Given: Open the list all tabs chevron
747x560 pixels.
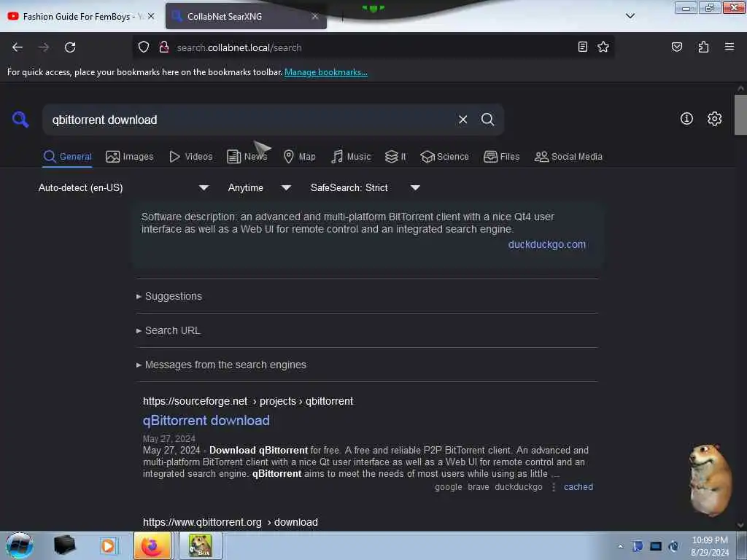Looking at the screenshot, I should point(630,16).
